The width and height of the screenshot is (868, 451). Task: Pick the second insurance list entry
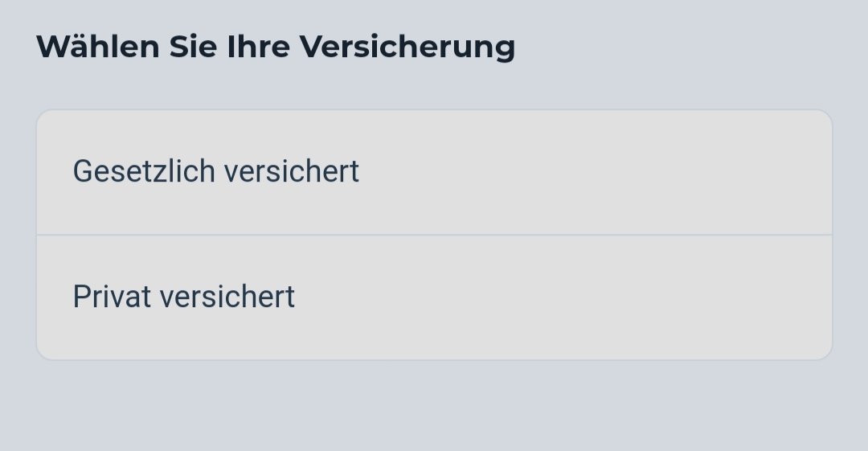coord(434,297)
